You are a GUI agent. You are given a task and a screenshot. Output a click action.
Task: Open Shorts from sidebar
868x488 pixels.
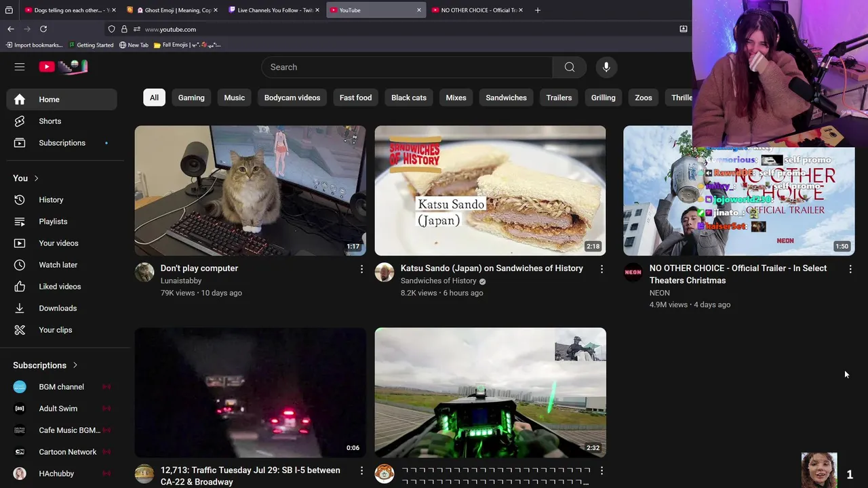[x=62, y=121]
